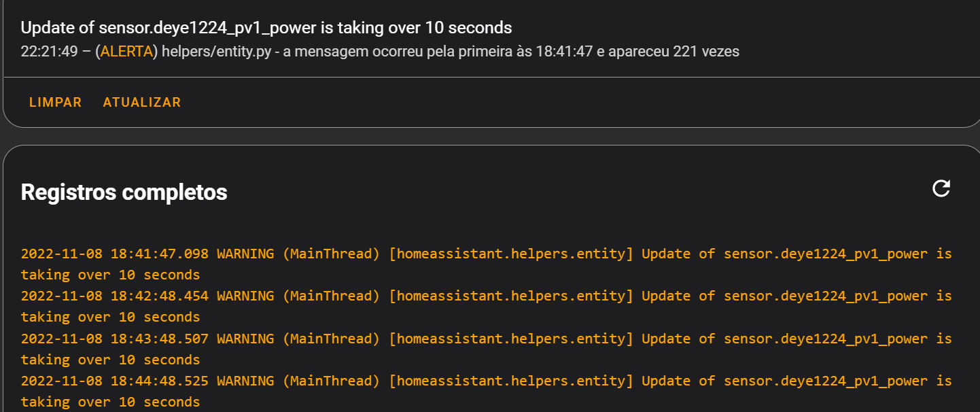Click WARNING in the 18:43:48 log line
980x412 pixels.
245,339
